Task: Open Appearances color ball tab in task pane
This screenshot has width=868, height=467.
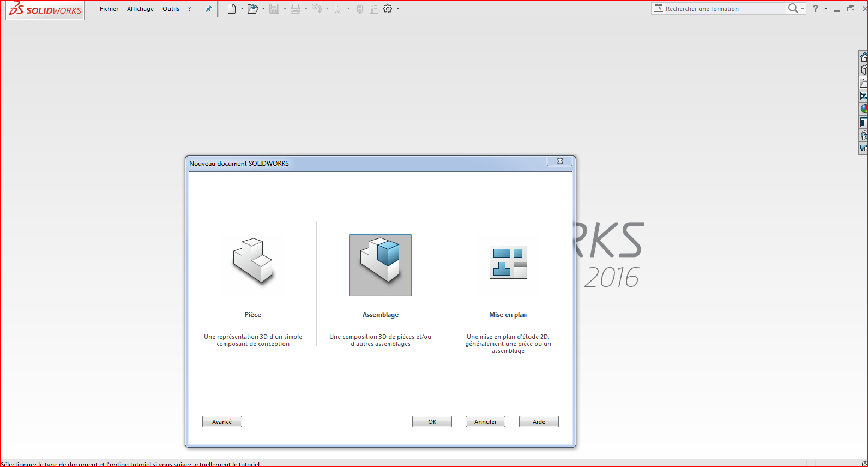Action: coord(864,109)
